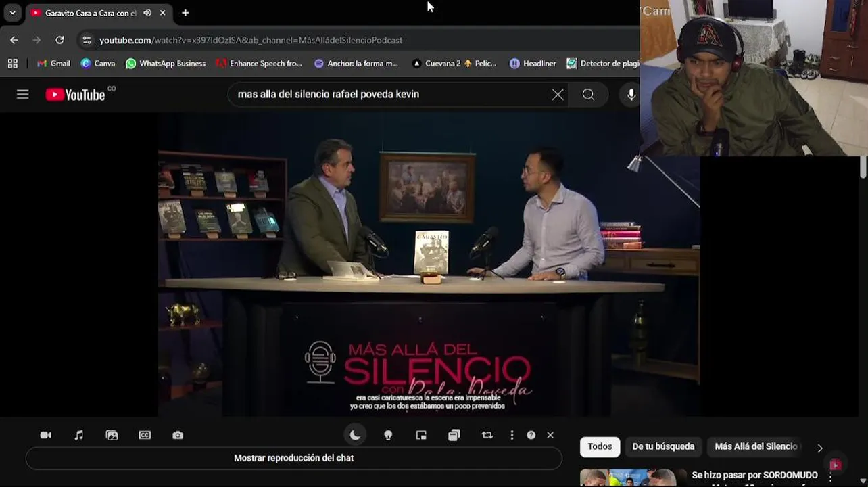This screenshot has width=868, height=487.
Task: Select the De tu búsqueda chip
Action: click(663, 446)
